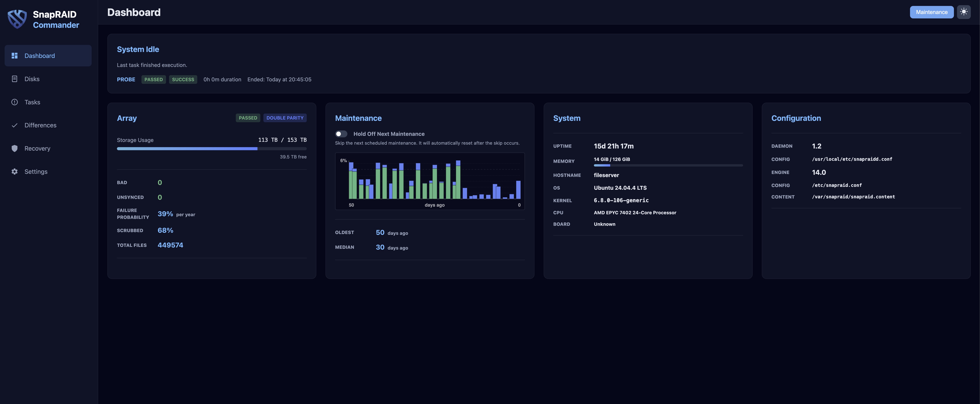Click the Storage Usage progress bar
Image resolution: width=980 pixels, height=404 pixels.
211,148
